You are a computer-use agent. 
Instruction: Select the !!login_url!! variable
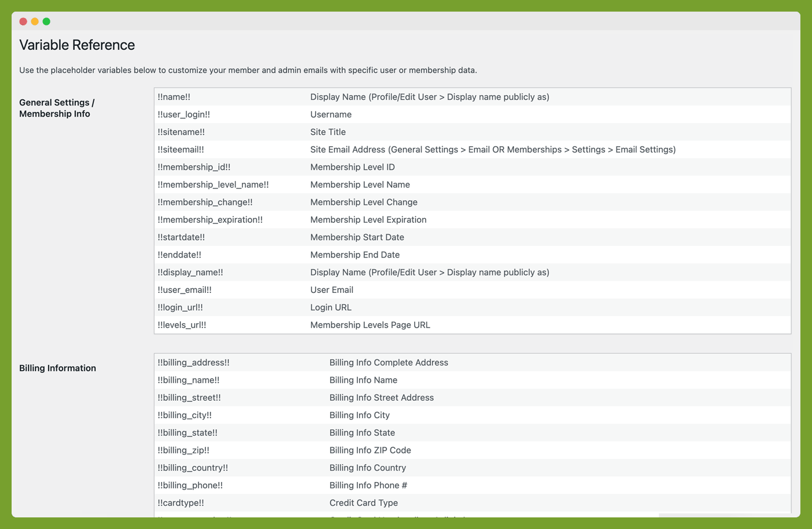pyautogui.click(x=180, y=307)
